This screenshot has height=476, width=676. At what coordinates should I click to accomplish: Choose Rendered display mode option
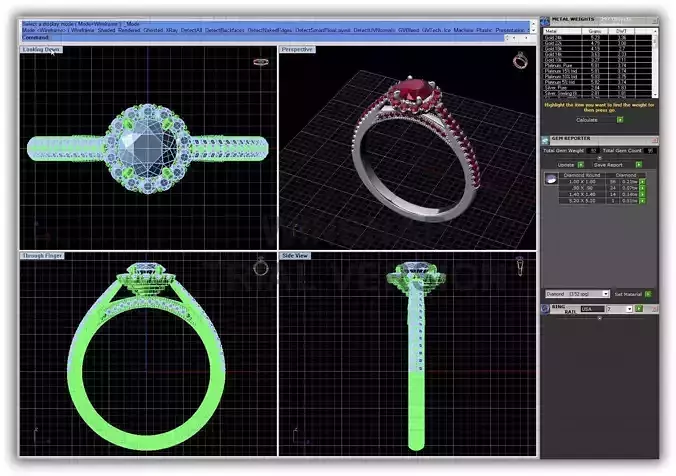129,30
